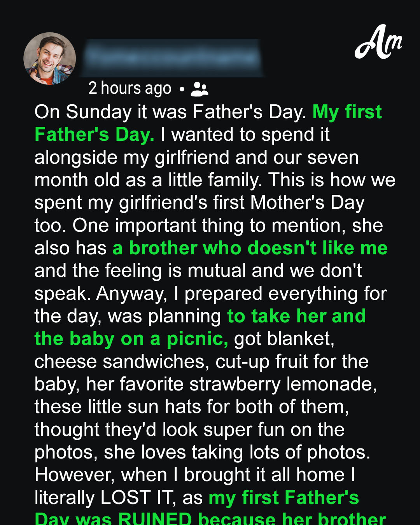Click the "2 hours ago" timestamp

(x=130, y=89)
